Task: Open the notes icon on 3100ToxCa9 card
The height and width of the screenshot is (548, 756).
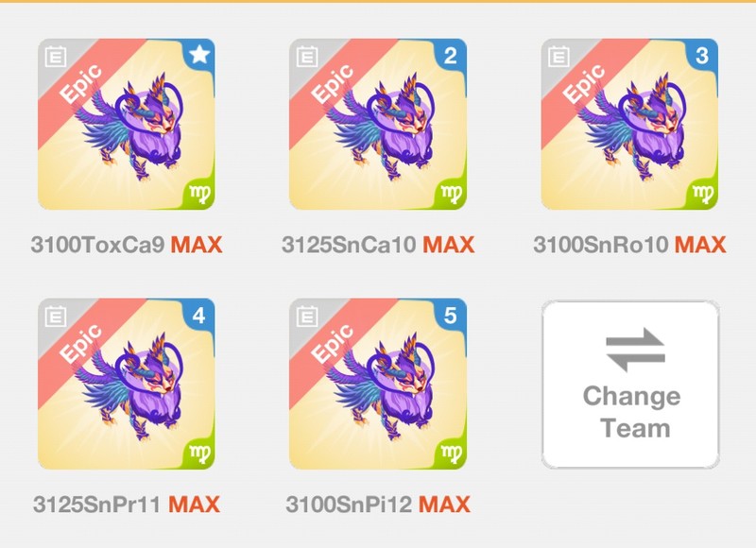Action: click(56, 57)
